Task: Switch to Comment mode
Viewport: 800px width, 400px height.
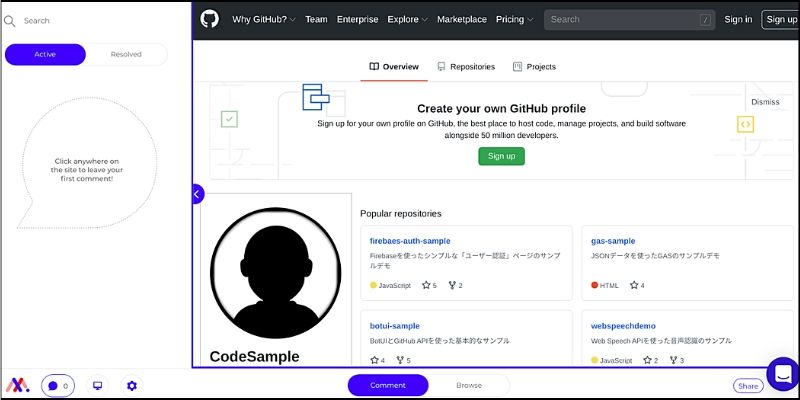Action: (388, 385)
